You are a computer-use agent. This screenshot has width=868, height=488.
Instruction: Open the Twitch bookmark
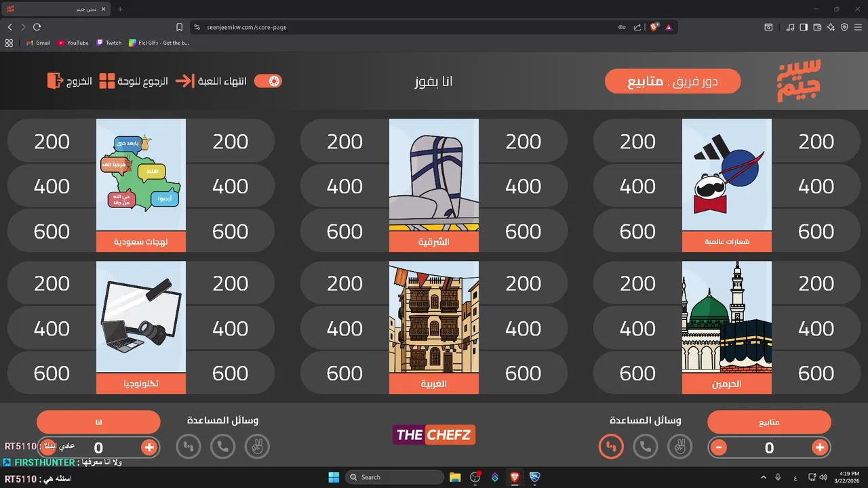(108, 43)
